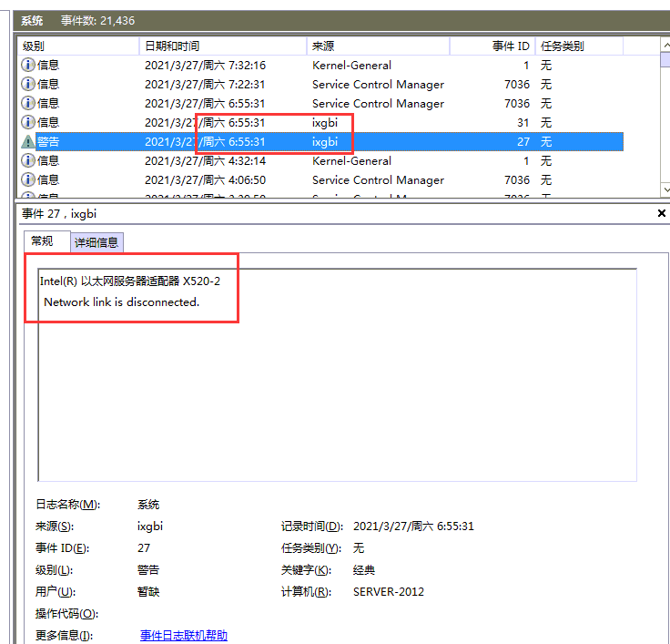Click info icon of 6:55:31 Service Control Manager event
670x644 pixels.
28,104
